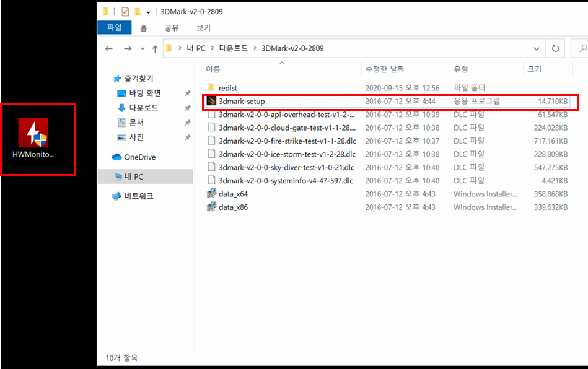Go up one folder level arrow
588x369 pixels.
(x=155, y=49)
